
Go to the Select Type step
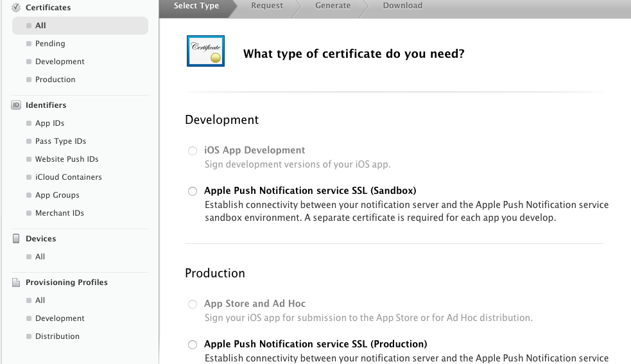tap(196, 6)
